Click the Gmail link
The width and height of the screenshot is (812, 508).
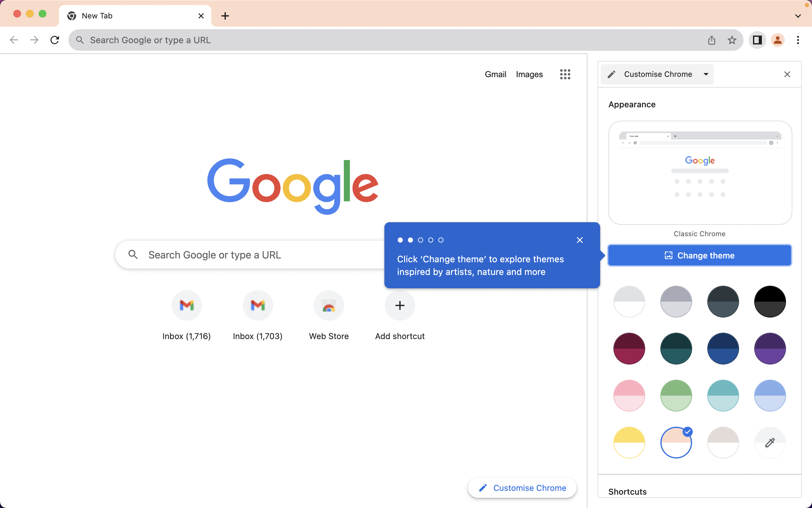tap(495, 74)
